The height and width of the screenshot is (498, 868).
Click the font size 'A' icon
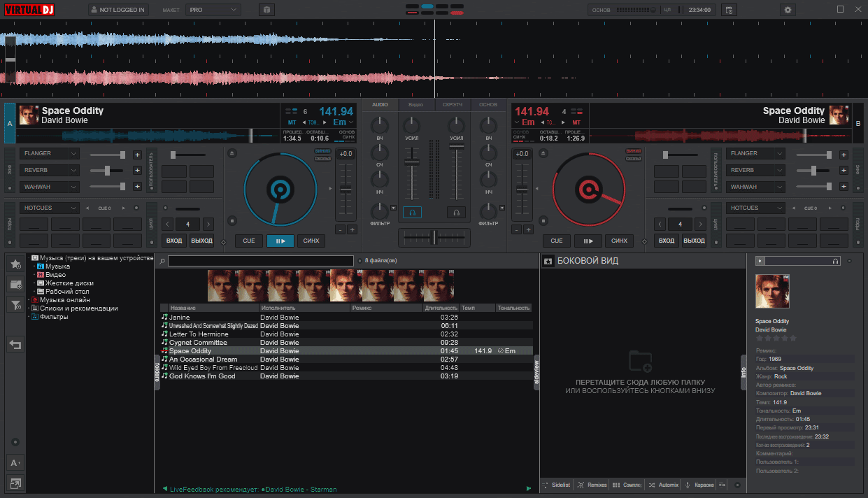click(15, 462)
